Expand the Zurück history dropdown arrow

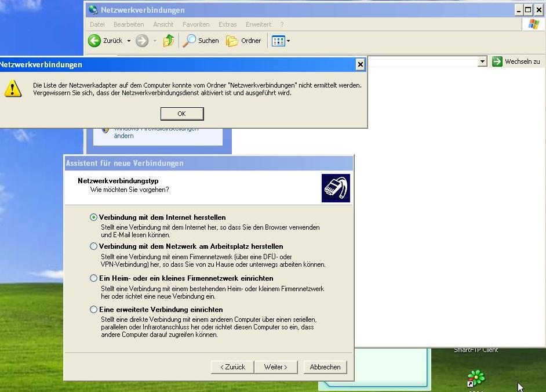point(129,41)
